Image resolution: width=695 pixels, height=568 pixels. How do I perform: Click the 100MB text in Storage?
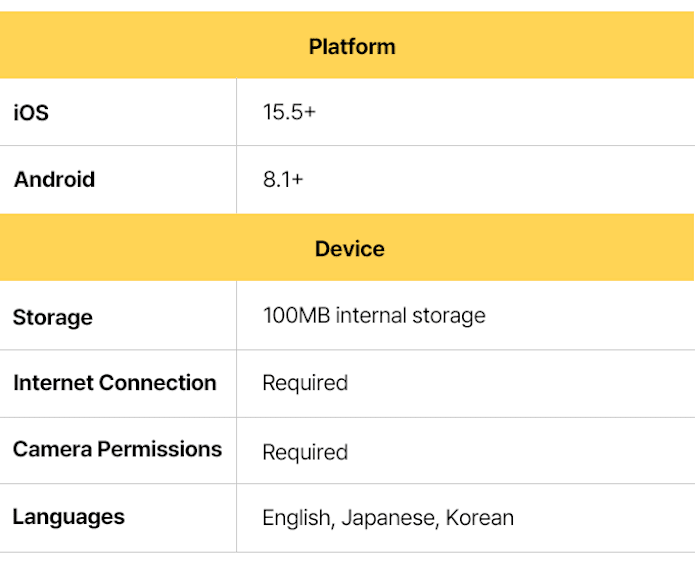coord(296,316)
